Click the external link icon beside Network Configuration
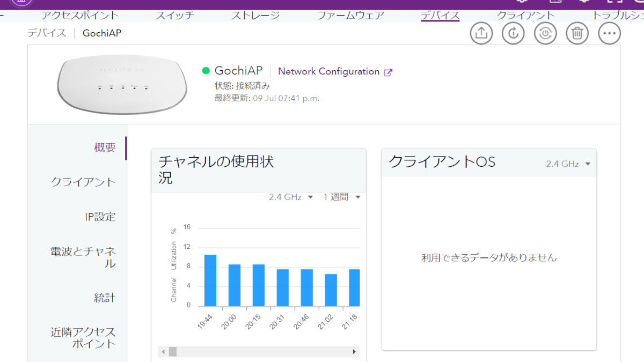Screen dimensions: 644x362 tap(388, 72)
